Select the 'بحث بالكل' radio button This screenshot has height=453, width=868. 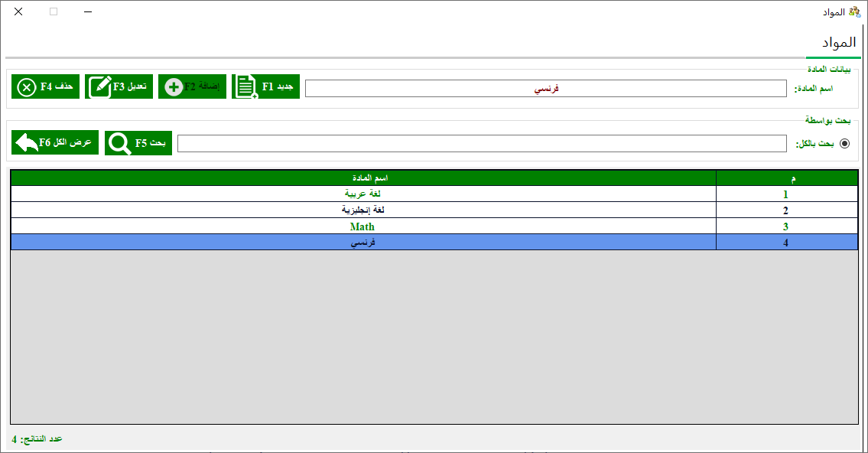click(845, 143)
